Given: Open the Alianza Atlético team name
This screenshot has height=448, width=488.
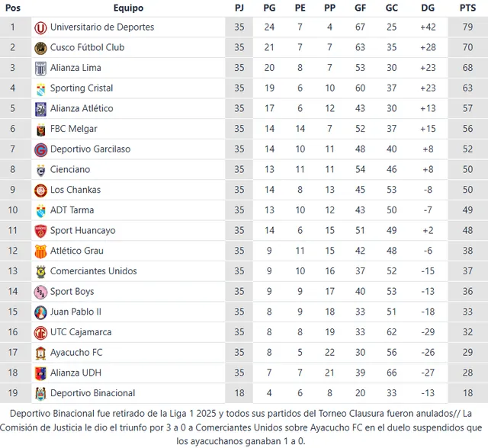Looking at the screenshot, I should pos(82,109).
